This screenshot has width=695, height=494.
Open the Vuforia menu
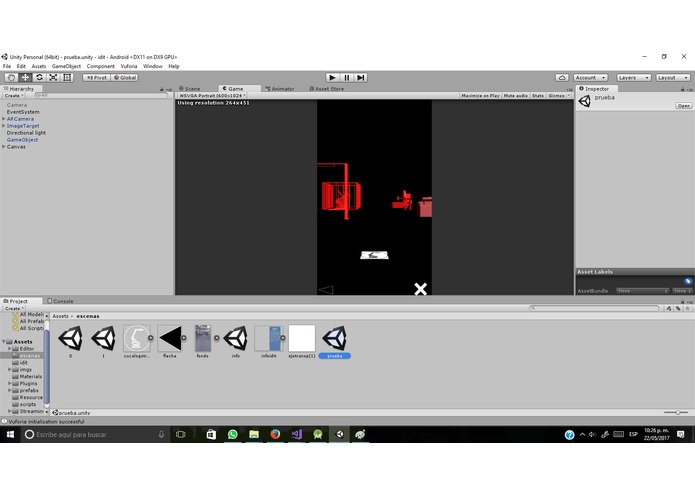pos(129,66)
